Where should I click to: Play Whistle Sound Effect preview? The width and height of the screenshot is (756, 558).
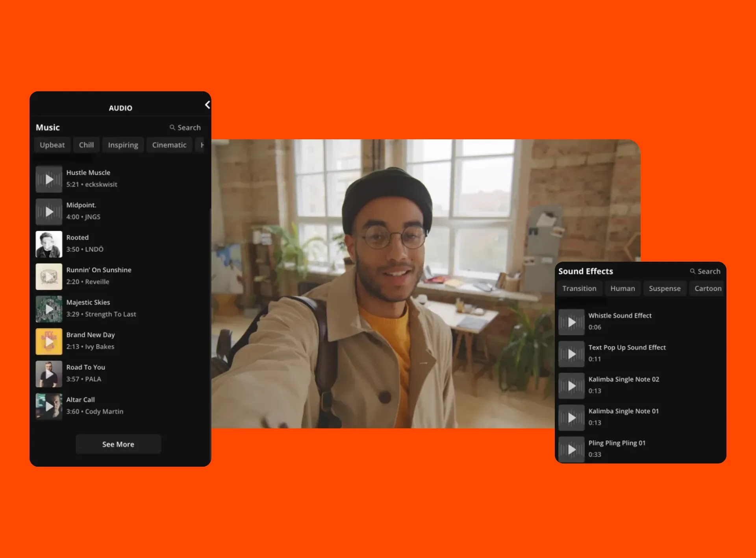[x=571, y=322]
